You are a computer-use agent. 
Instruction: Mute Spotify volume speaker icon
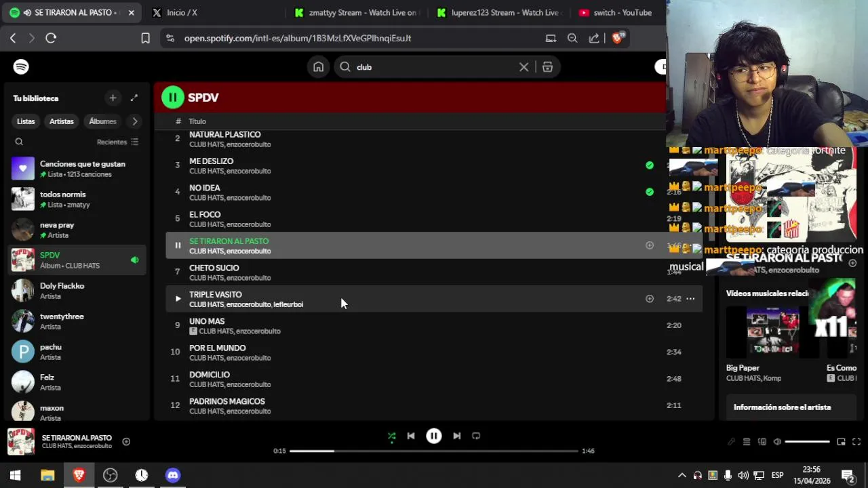click(x=777, y=442)
